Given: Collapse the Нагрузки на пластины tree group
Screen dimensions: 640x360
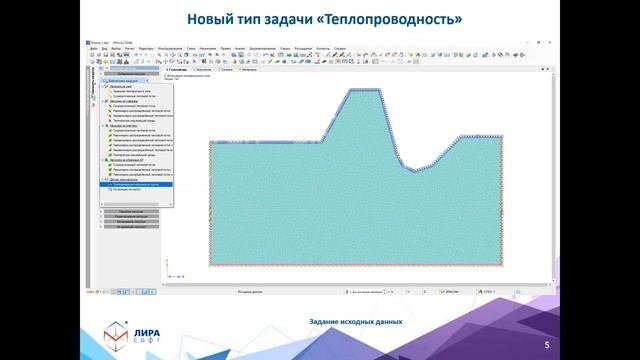Looking at the screenshot, I should (103, 126).
